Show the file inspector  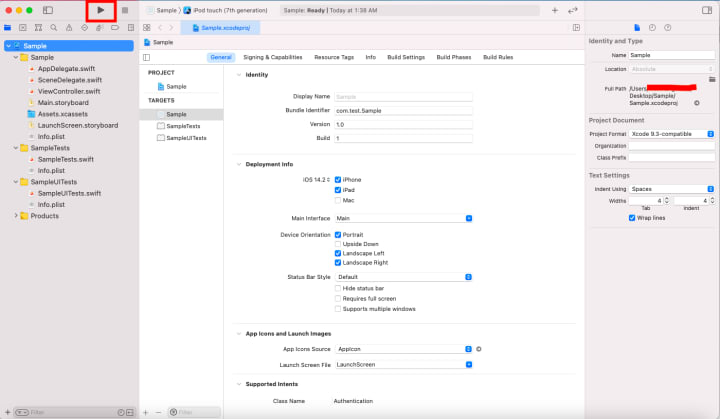[x=637, y=28]
